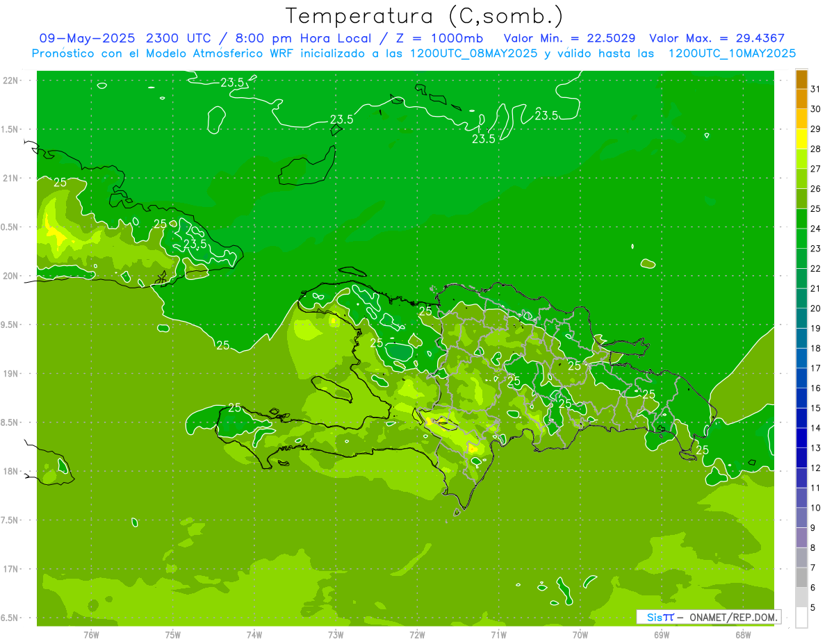Click legend value "31"
The width and height of the screenshot is (834, 644).
tap(816, 89)
